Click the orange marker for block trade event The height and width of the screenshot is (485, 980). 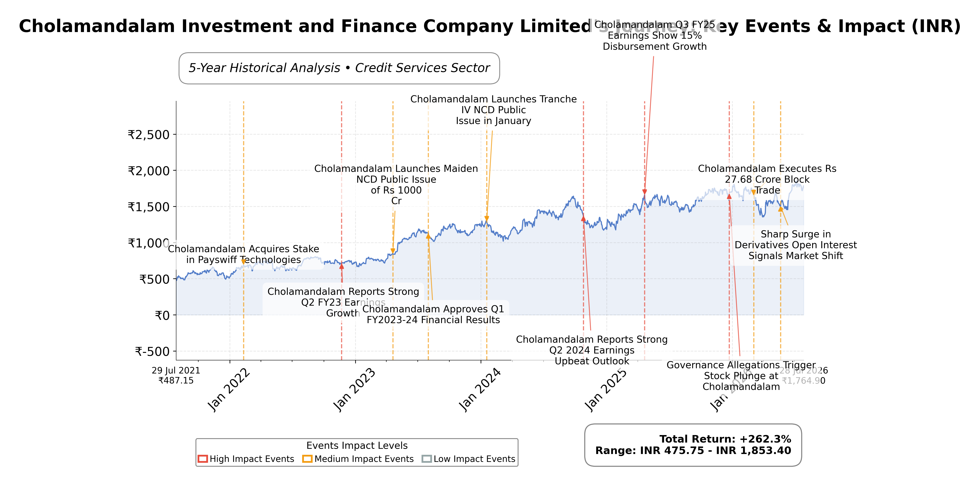click(x=753, y=192)
